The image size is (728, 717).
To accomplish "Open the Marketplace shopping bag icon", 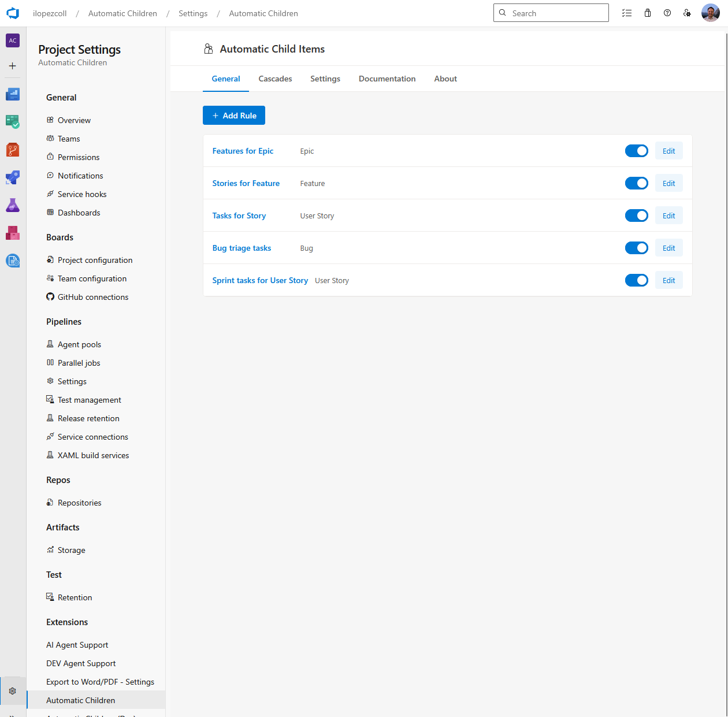I will (x=647, y=12).
